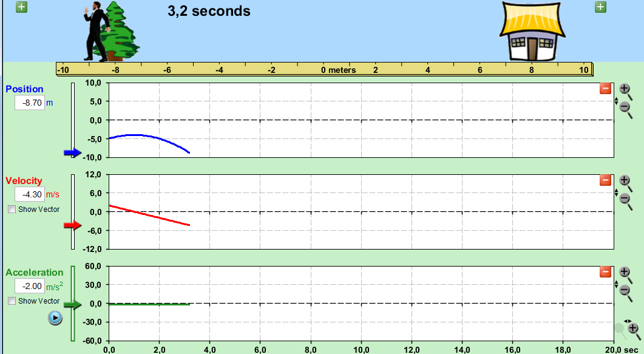The image size is (644, 354).
Task: Click the blue play button
Action: (55, 318)
